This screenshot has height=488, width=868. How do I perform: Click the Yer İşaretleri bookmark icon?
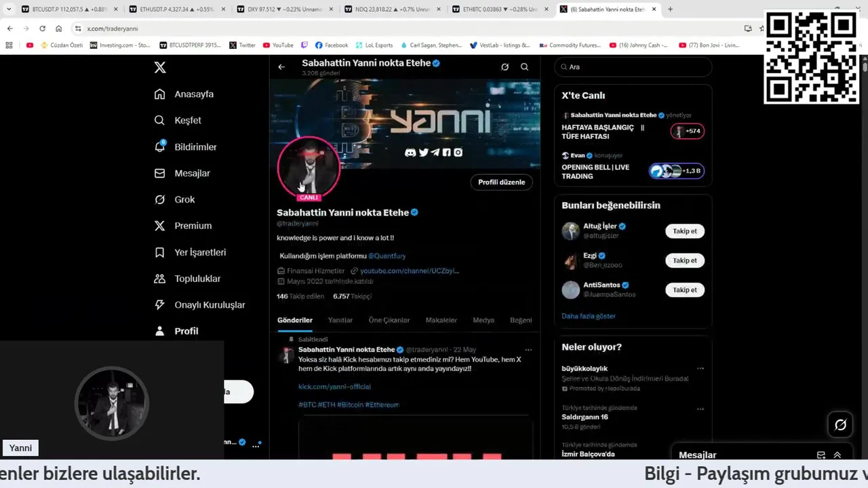159,252
